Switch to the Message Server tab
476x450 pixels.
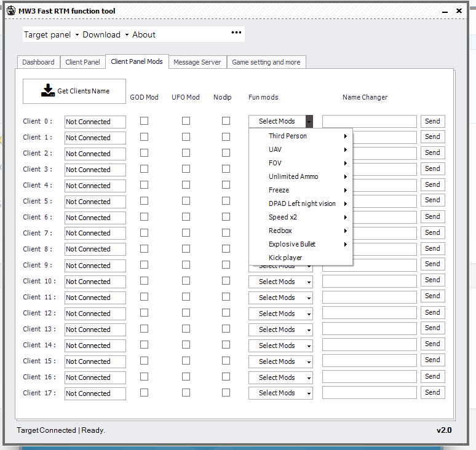tap(197, 62)
